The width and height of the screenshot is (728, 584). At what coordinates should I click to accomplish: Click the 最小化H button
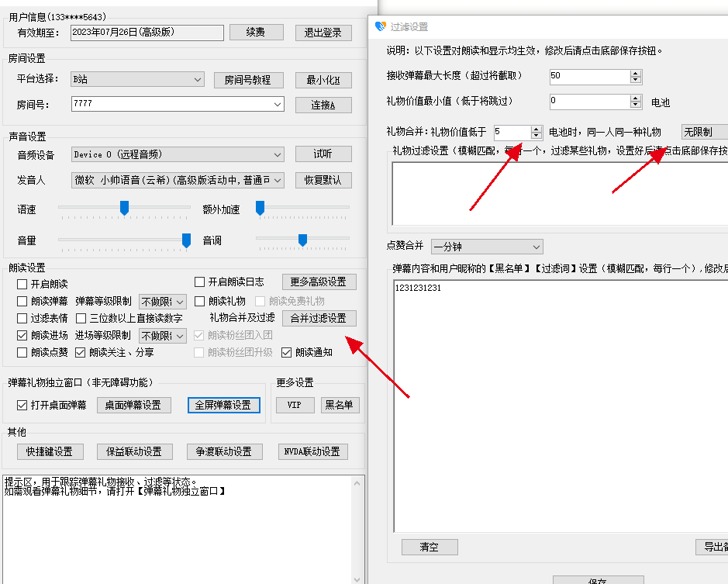323,80
